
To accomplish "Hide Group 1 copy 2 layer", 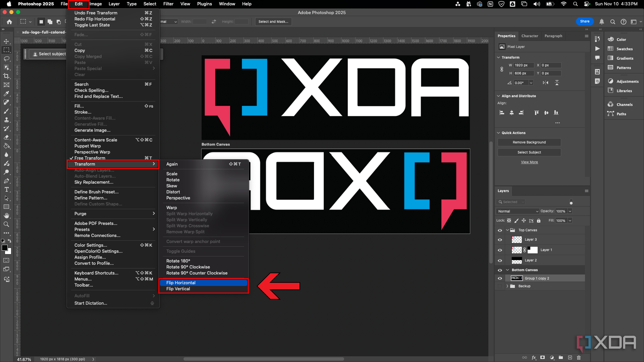I will click(500, 279).
